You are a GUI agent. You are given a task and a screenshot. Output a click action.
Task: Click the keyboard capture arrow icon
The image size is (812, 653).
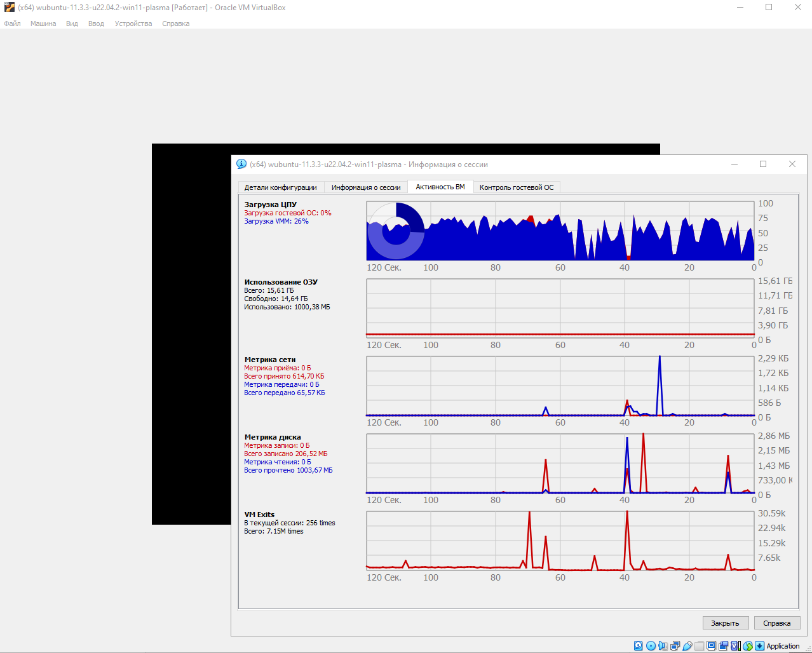coord(760,646)
